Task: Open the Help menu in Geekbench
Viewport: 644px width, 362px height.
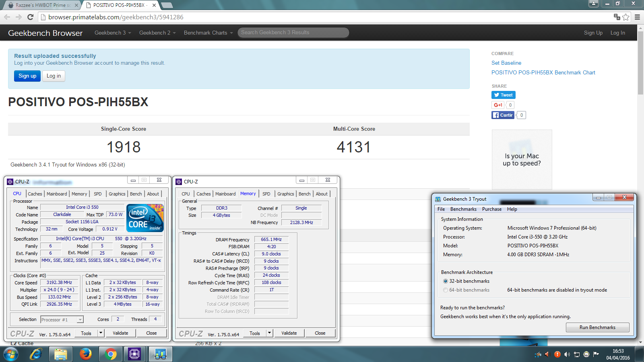Action: [x=512, y=209]
